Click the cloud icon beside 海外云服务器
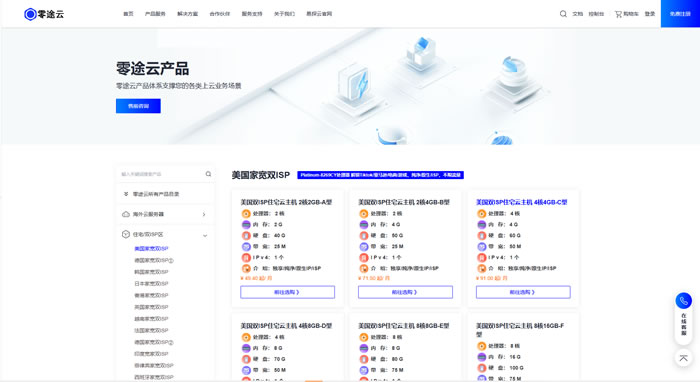Image resolution: width=700 pixels, height=382 pixels. [126, 214]
